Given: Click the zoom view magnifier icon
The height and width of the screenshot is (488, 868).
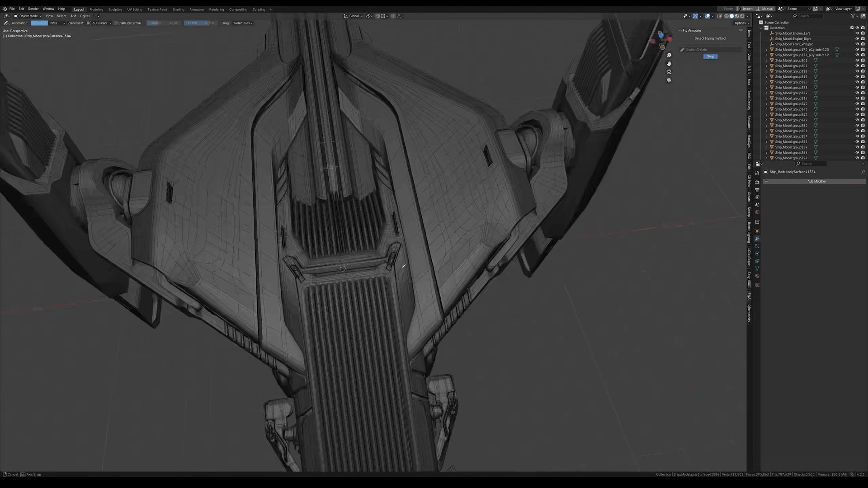Looking at the screenshot, I should pos(669,56).
